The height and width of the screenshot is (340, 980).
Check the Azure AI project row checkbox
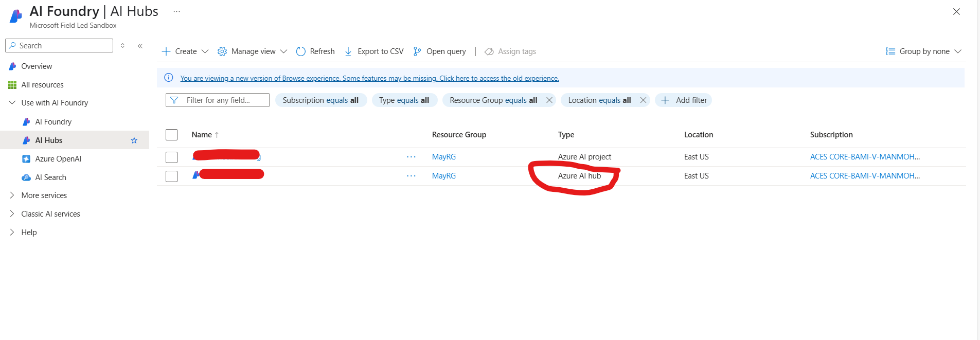click(172, 157)
